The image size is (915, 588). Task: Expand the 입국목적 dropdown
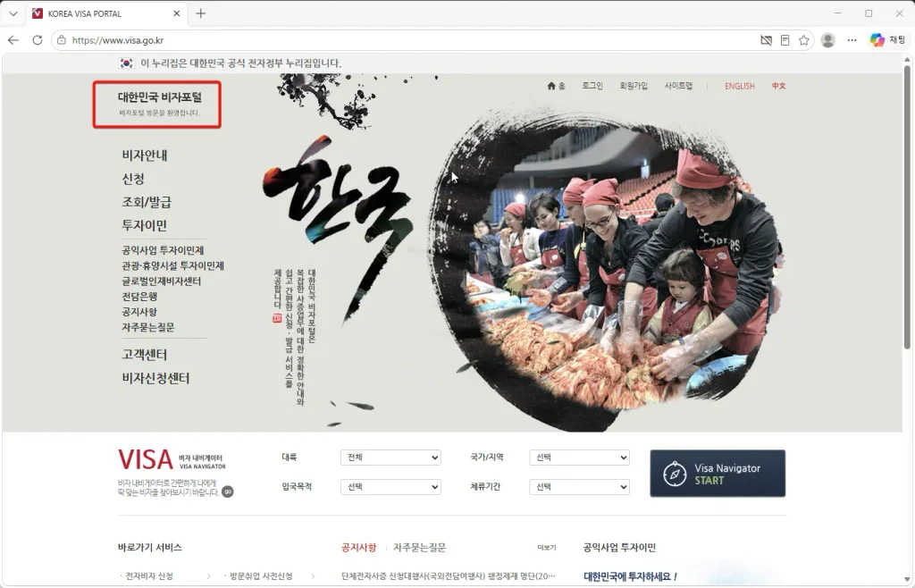pos(390,486)
